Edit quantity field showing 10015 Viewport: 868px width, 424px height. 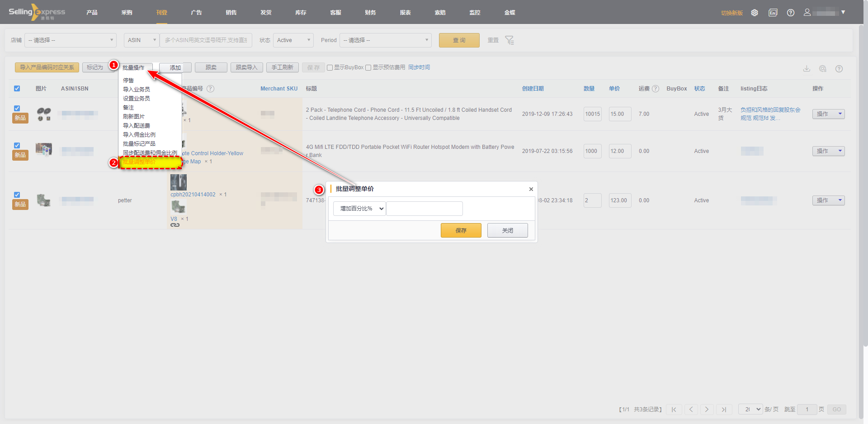[593, 114]
